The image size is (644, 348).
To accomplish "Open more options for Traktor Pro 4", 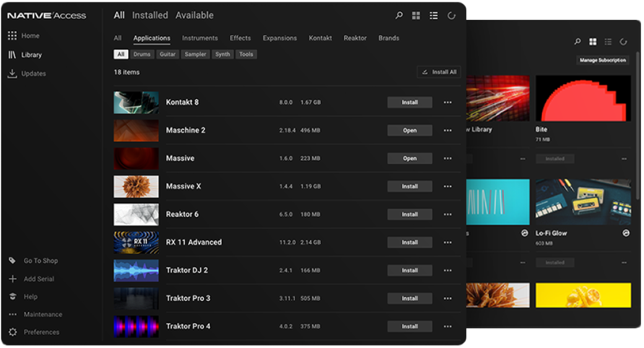I will coord(448,326).
